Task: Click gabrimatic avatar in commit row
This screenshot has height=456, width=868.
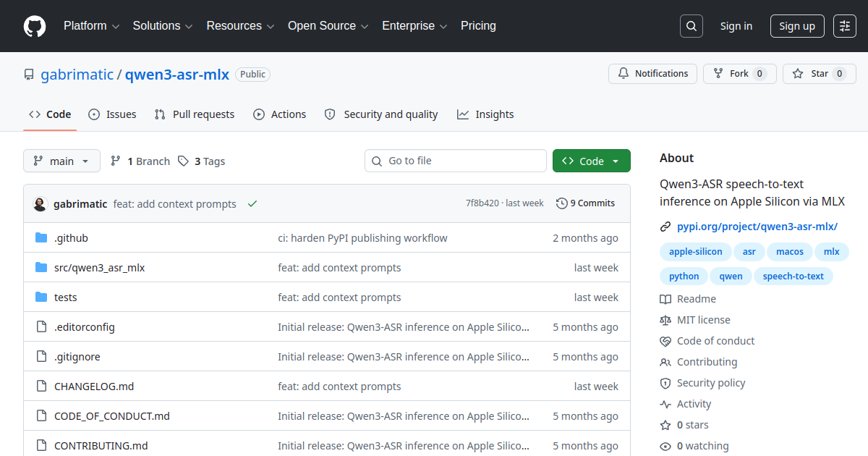Action: point(41,204)
